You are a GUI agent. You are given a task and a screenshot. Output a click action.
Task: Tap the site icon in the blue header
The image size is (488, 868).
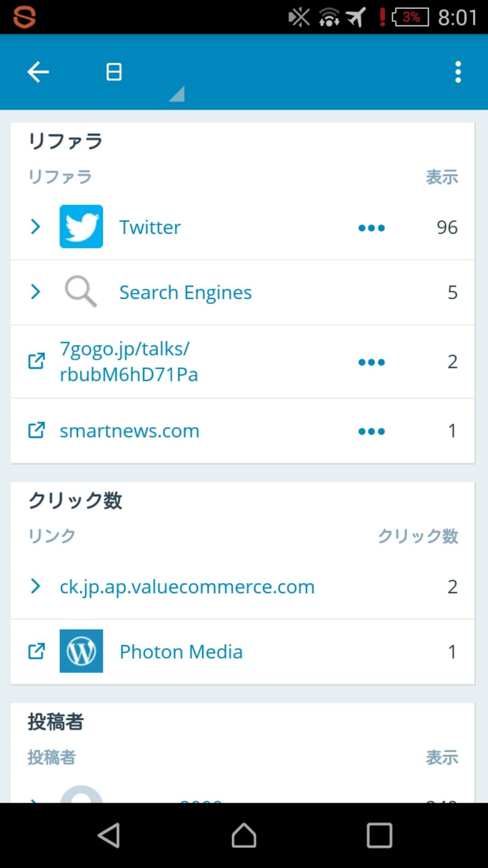pos(114,72)
